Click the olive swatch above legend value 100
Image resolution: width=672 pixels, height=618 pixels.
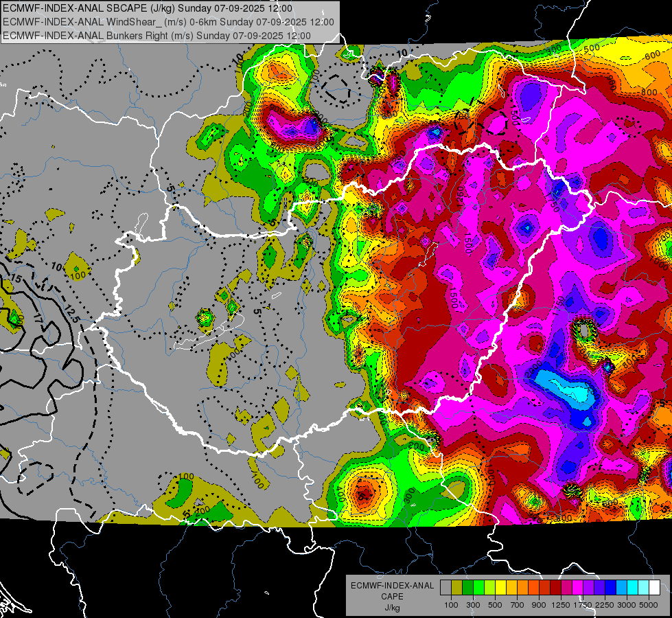pyautogui.click(x=457, y=587)
